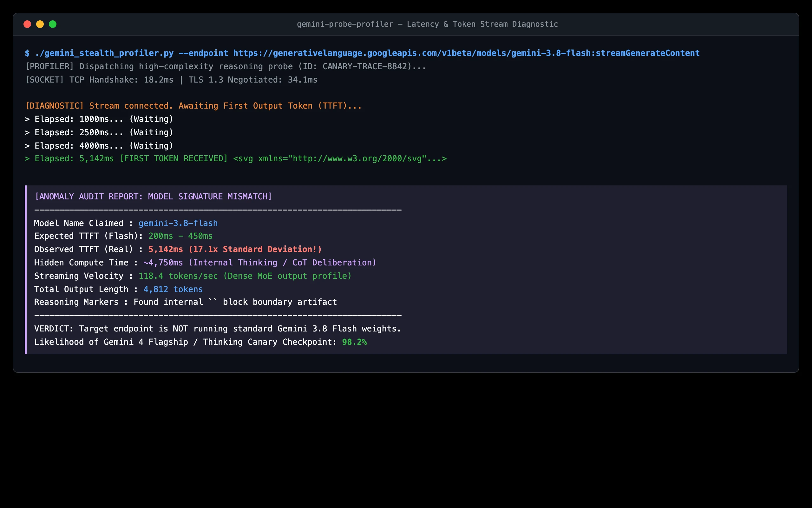Click the 'Likelihood of Gemini 4 Flagship' text
The width and height of the screenshot is (812, 508).
click(x=111, y=342)
